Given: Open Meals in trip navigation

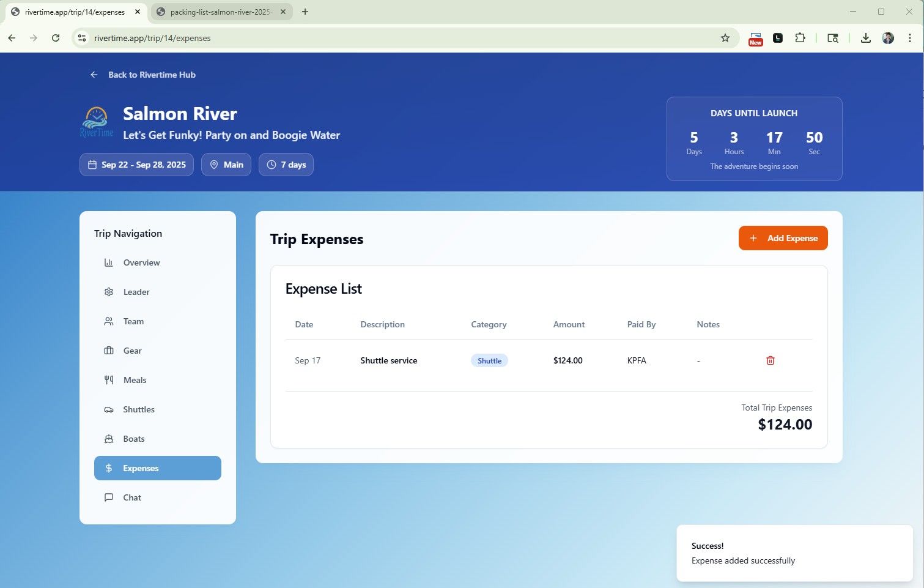Looking at the screenshot, I should pos(135,380).
